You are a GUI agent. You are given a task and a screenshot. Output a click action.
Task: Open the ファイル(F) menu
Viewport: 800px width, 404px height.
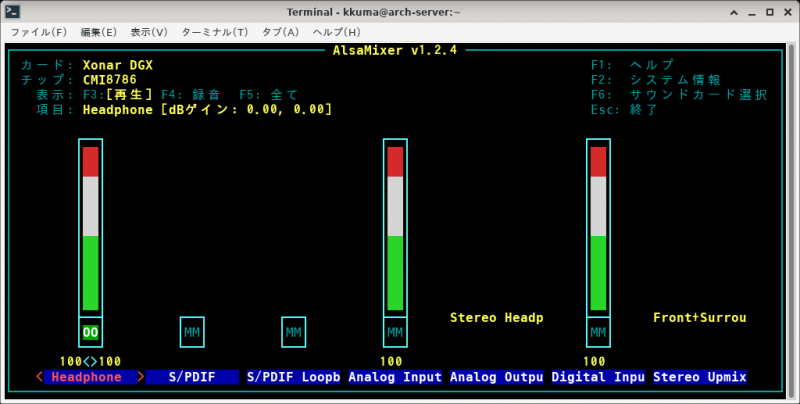tap(38, 32)
